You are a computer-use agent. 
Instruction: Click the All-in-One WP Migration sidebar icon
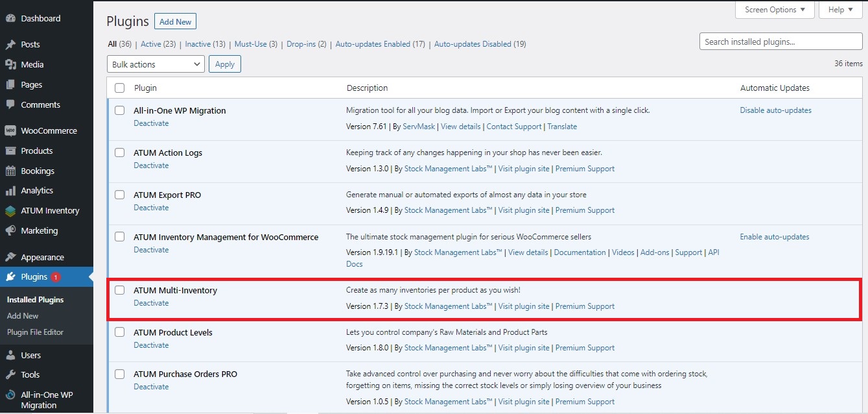(x=10, y=395)
